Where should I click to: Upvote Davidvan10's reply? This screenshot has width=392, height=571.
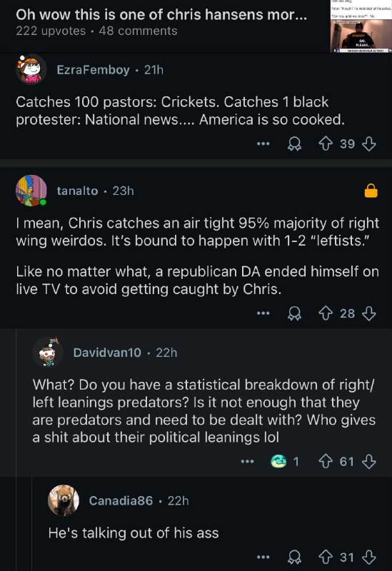[x=326, y=461]
